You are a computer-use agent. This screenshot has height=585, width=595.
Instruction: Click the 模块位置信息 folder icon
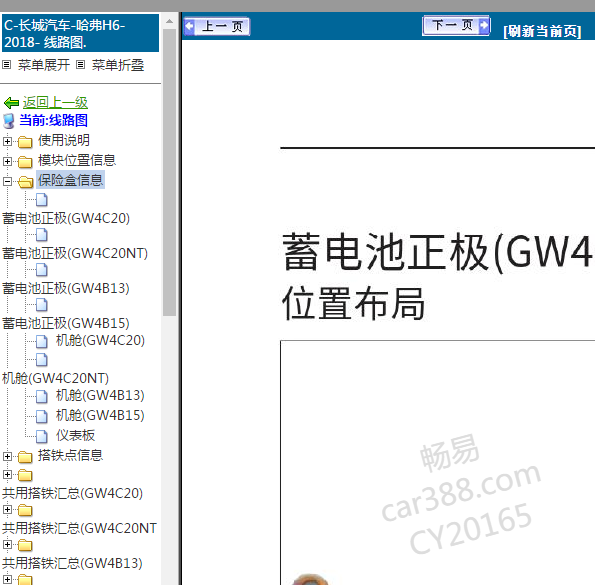25,162
